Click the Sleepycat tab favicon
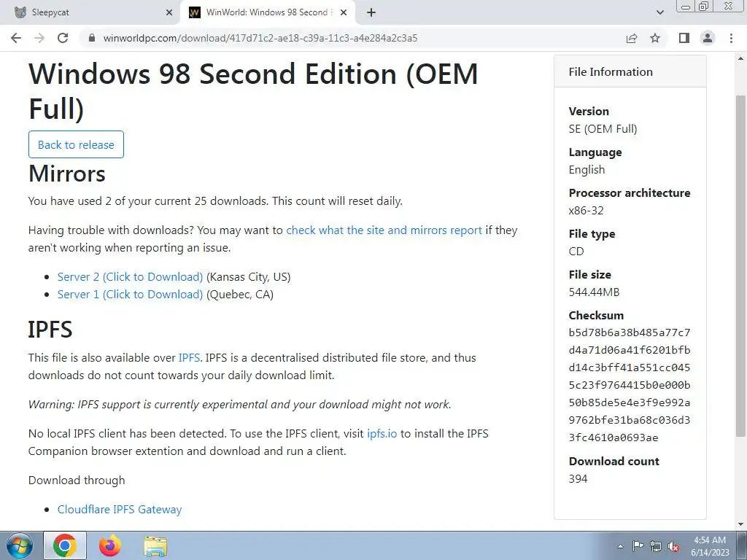Image resolution: width=747 pixels, height=560 pixels. point(20,12)
